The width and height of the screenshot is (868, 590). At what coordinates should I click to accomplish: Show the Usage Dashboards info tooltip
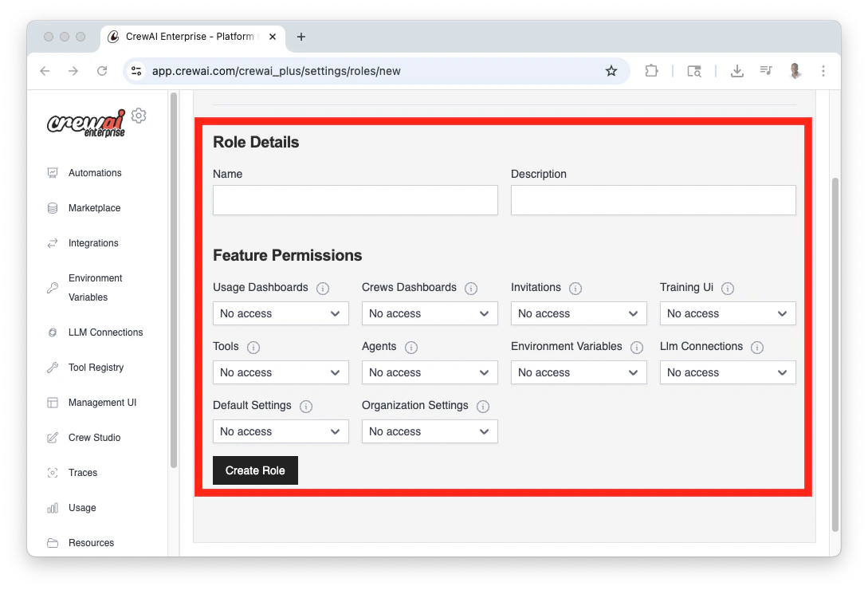tap(323, 288)
